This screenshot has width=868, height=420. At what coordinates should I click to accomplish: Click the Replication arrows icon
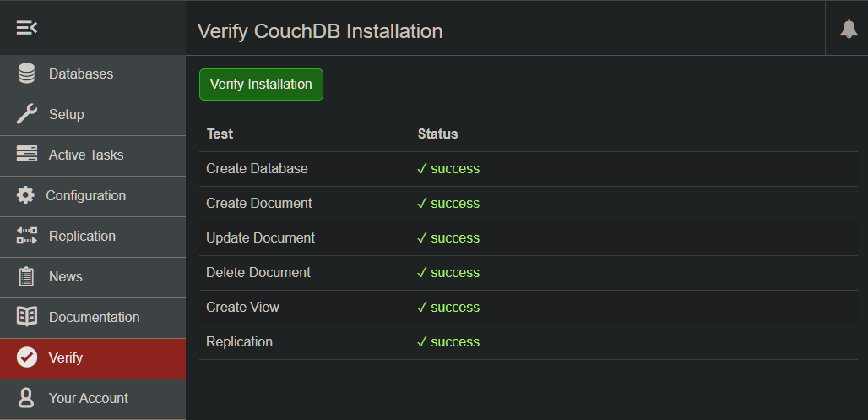(27, 236)
